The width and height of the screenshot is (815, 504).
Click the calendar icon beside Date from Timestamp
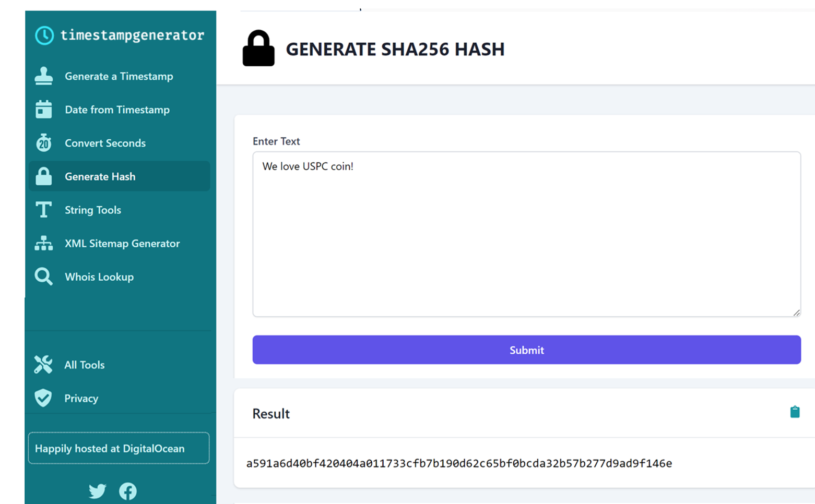point(44,110)
